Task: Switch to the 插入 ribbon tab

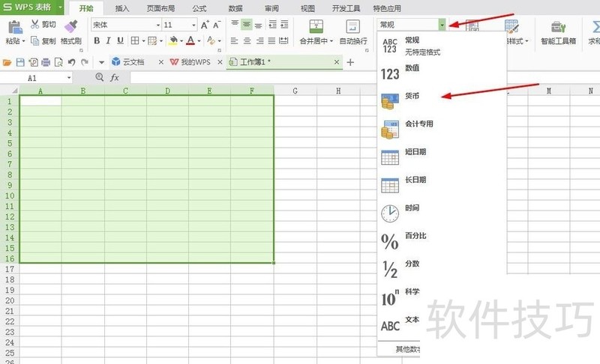Action: point(122,8)
